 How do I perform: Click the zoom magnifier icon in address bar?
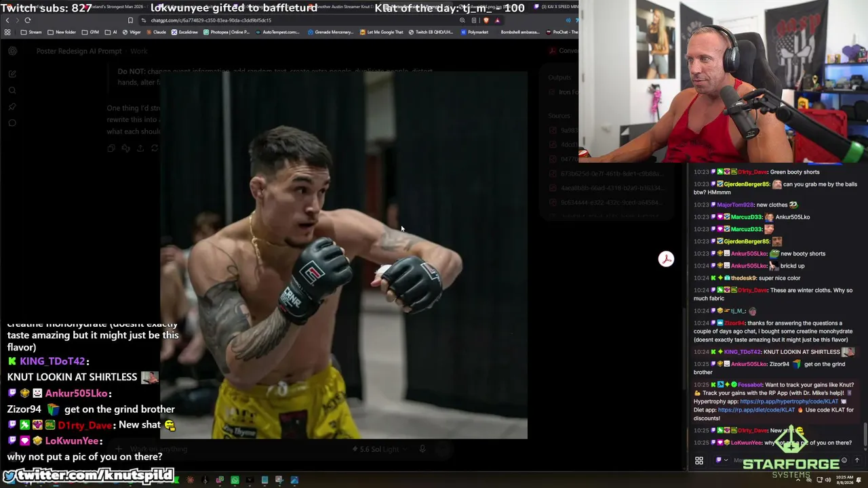[x=462, y=20]
